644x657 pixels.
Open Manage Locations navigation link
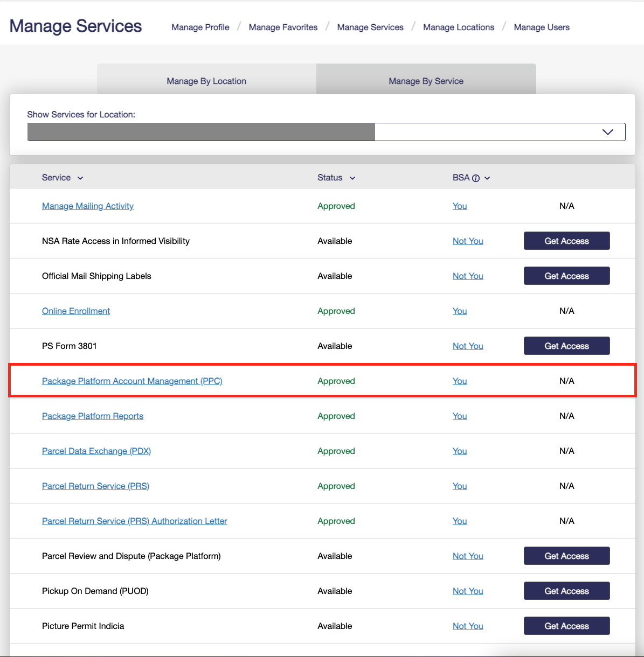(x=459, y=27)
